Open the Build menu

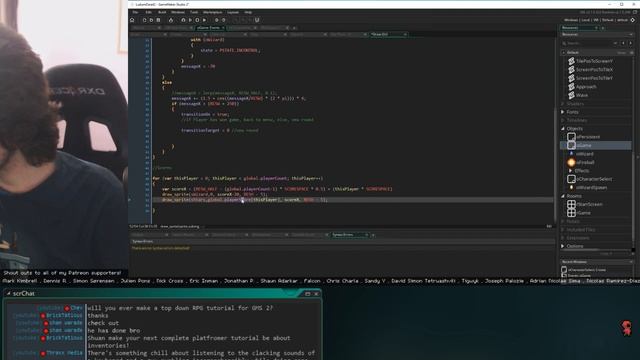click(x=162, y=12)
